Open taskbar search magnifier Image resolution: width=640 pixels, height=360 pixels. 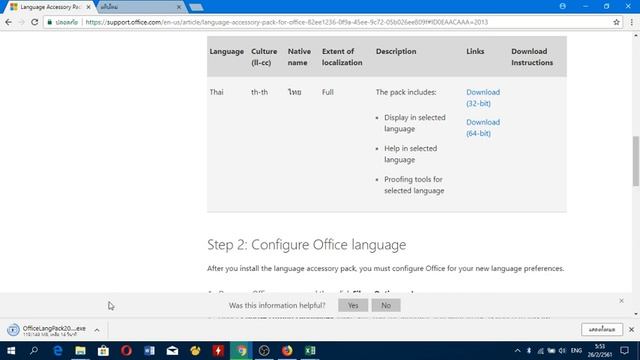click(34, 351)
